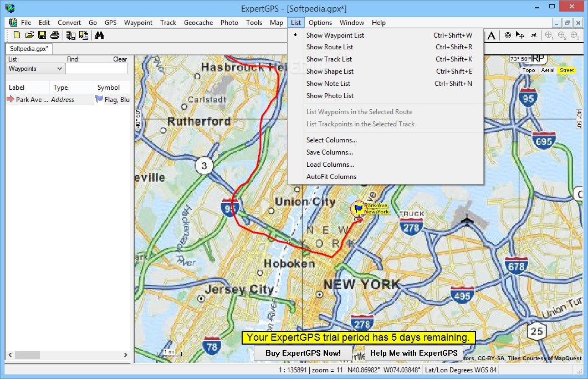Click the Open folder toolbar icon
Screen dimensions: 588x379
point(29,35)
